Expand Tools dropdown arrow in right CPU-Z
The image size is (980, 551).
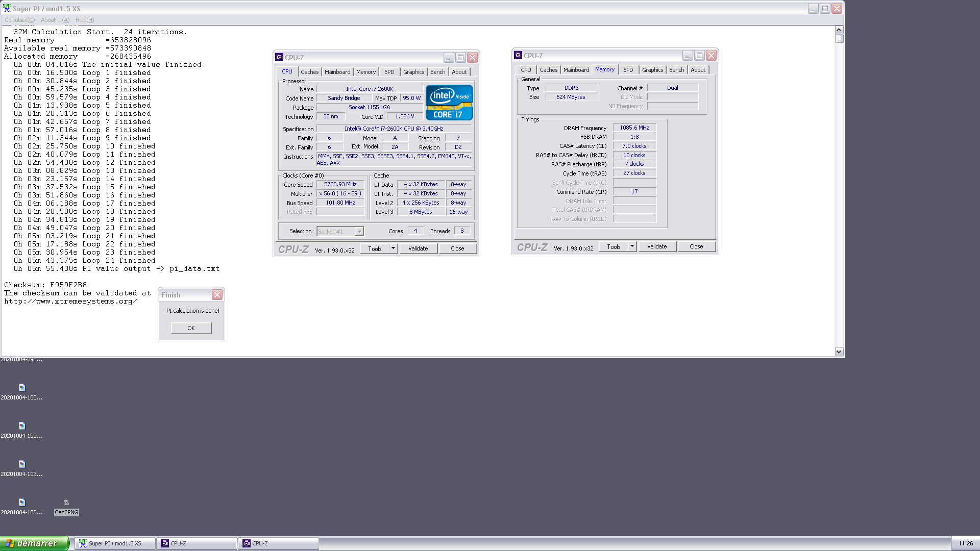pos(632,246)
